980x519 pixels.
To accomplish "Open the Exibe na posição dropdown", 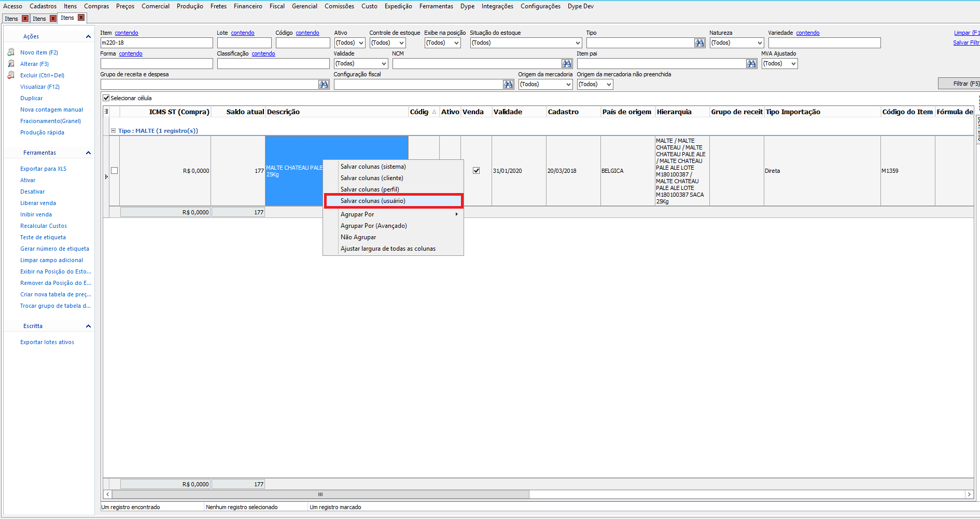I will pos(443,43).
